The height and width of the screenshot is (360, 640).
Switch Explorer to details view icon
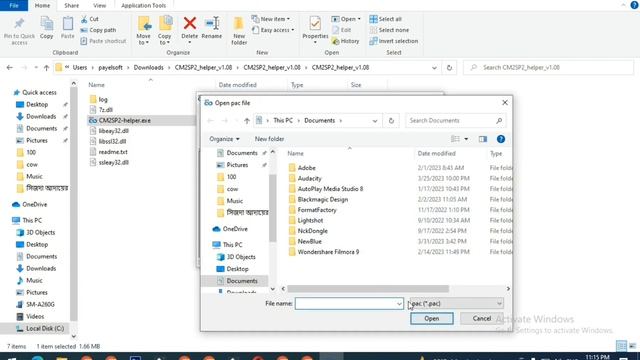coord(621,346)
